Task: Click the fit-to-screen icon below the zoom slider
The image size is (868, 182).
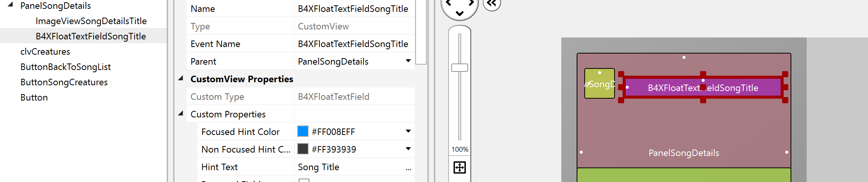Action: pos(460,167)
